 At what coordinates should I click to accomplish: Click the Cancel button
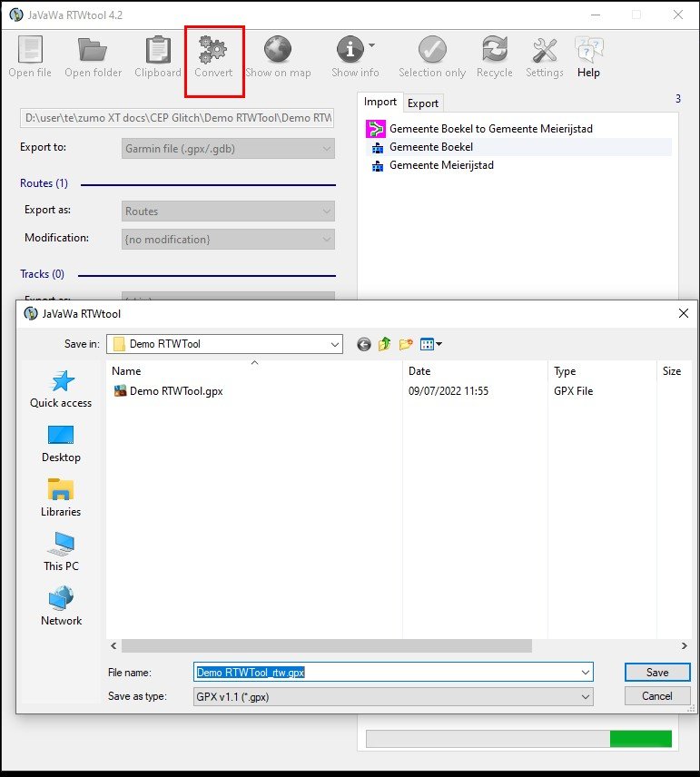(657, 695)
